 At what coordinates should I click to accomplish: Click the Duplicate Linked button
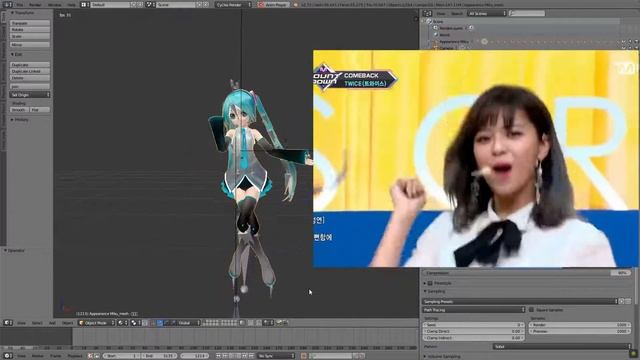(x=30, y=71)
